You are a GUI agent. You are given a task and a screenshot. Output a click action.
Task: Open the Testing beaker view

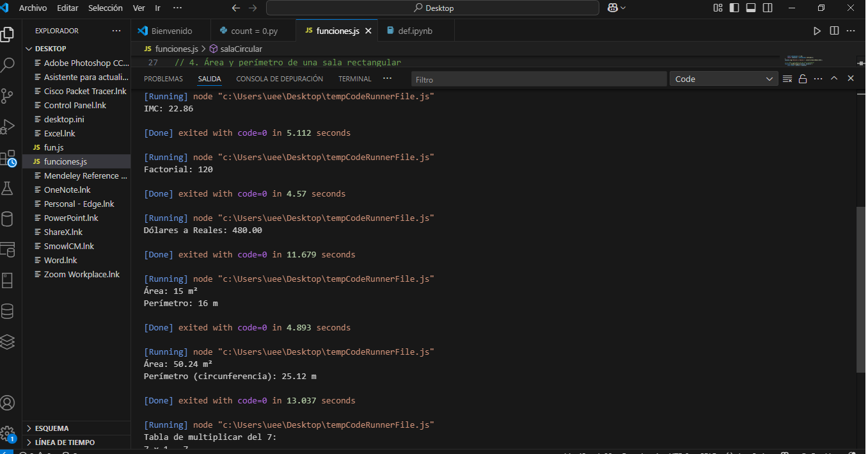(x=7, y=188)
